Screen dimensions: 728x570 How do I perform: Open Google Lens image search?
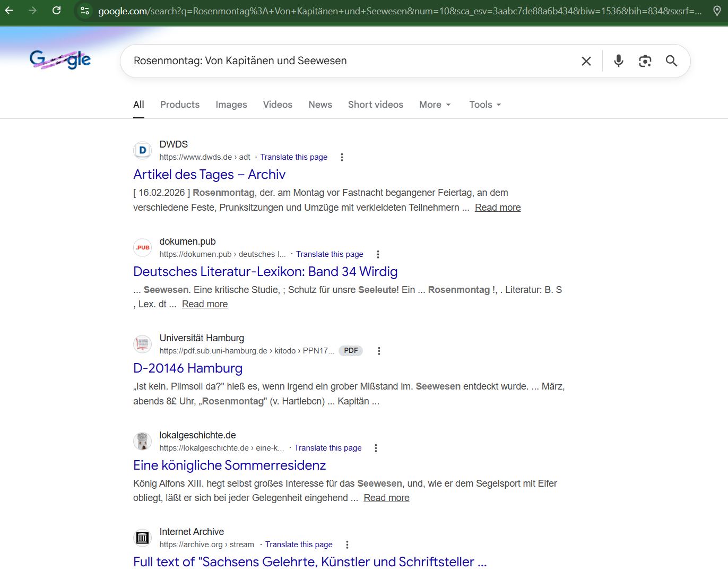click(645, 61)
